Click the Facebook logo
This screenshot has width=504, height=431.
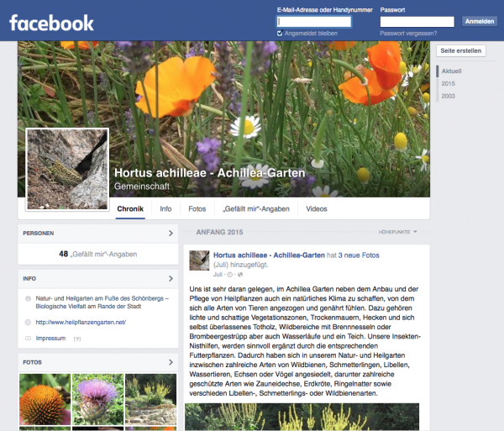(x=52, y=22)
